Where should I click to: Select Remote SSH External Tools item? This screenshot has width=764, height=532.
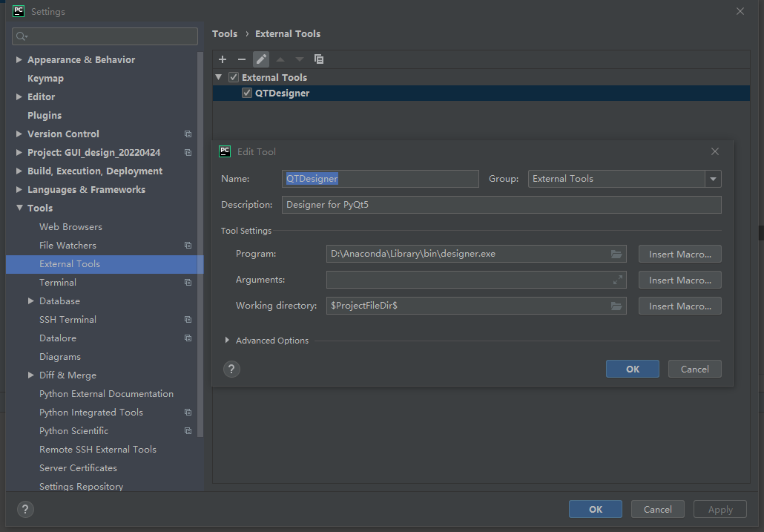point(98,449)
